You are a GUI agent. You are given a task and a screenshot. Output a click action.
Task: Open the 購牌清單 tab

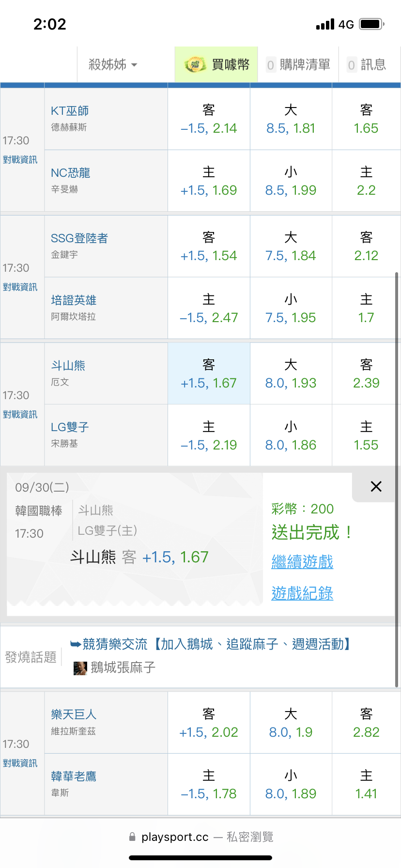pos(298,64)
